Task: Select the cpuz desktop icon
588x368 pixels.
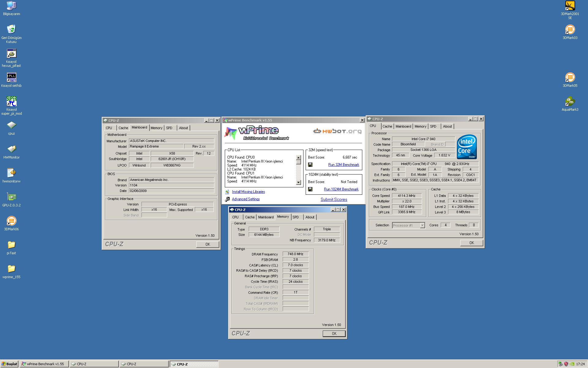Action: 11,125
